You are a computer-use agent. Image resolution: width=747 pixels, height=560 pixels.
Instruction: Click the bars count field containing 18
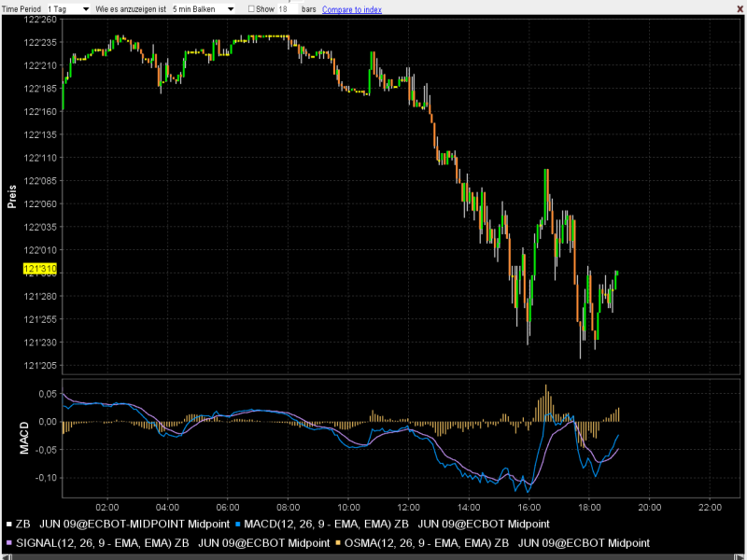(x=288, y=9)
